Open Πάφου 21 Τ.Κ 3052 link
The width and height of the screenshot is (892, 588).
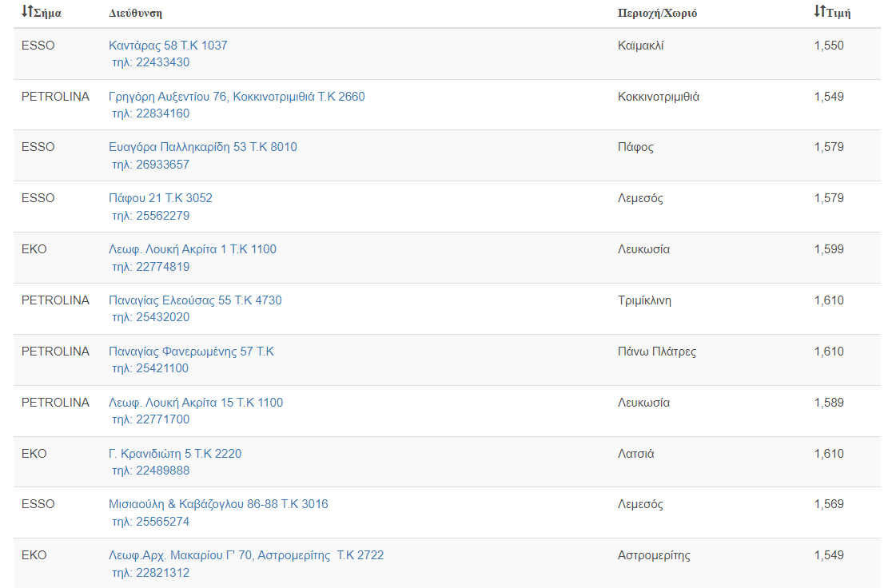pos(161,198)
